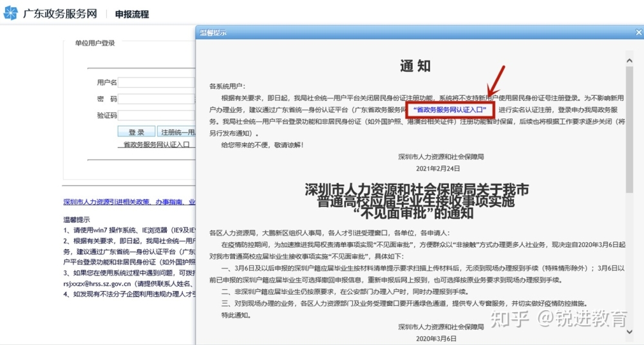Click the 单位用户登录 panel title
Viewport: 644px width, 345px height.
pos(95,43)
